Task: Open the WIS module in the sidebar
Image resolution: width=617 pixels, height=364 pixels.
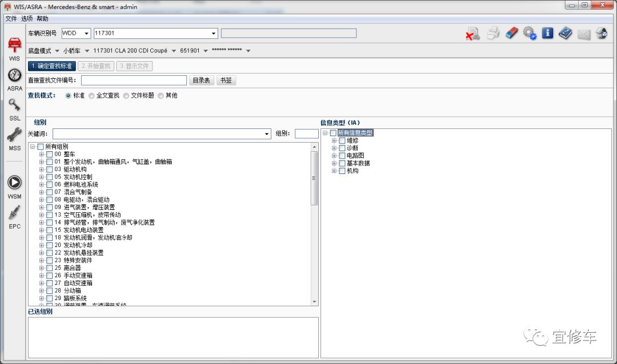Action: click(14, 49)
